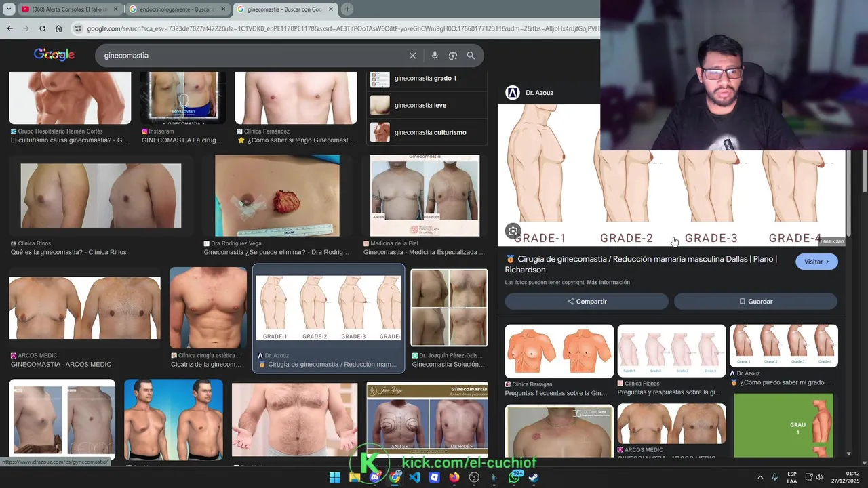This screenshot has height=488, width=868.
Task: Select suggestion ginecomastia grado 1
Action: (427, 79)
